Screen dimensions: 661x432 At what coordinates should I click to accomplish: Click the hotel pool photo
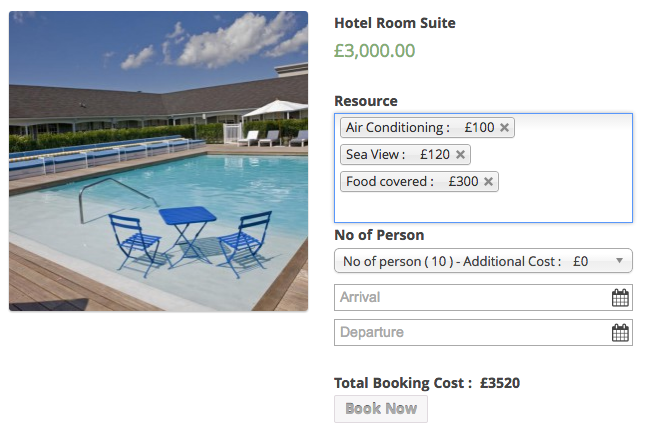coord(158,161)
